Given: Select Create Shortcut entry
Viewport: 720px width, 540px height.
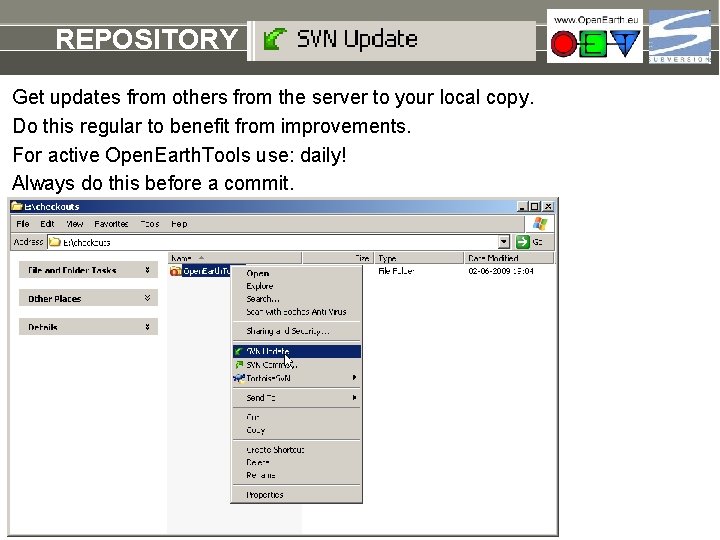Looking at the screenshot, I should [297, 450].
